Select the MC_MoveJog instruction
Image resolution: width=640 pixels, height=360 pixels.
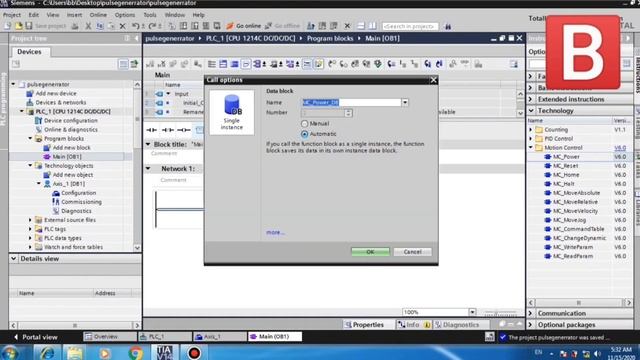click(569, 220)
